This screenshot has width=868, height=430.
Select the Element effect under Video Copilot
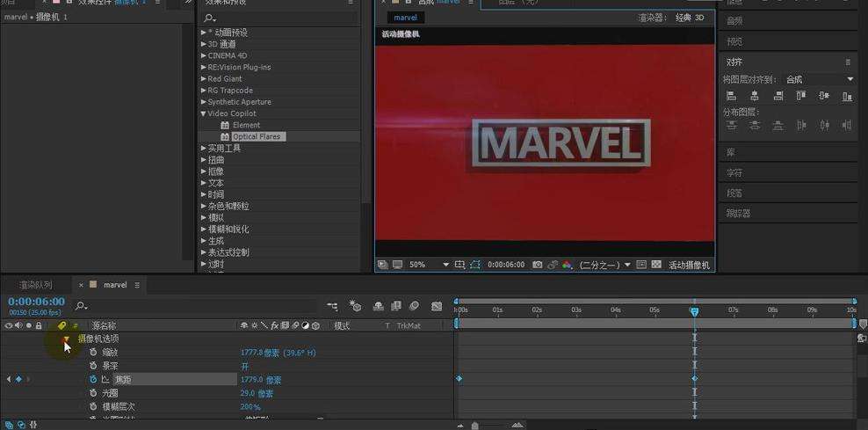pyautogui.click(x=246, y=125)
